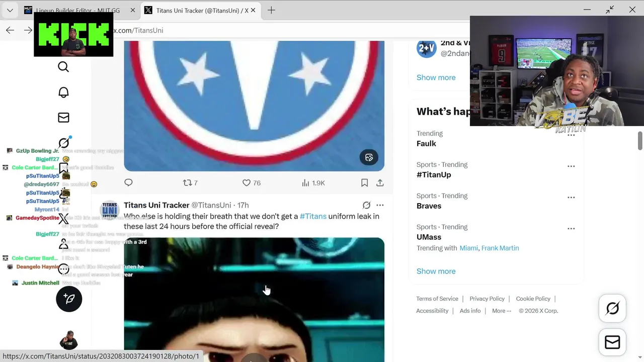Click Grok explain icon on 17h tweet
The image size is (644, 362).
pos(366,205)
